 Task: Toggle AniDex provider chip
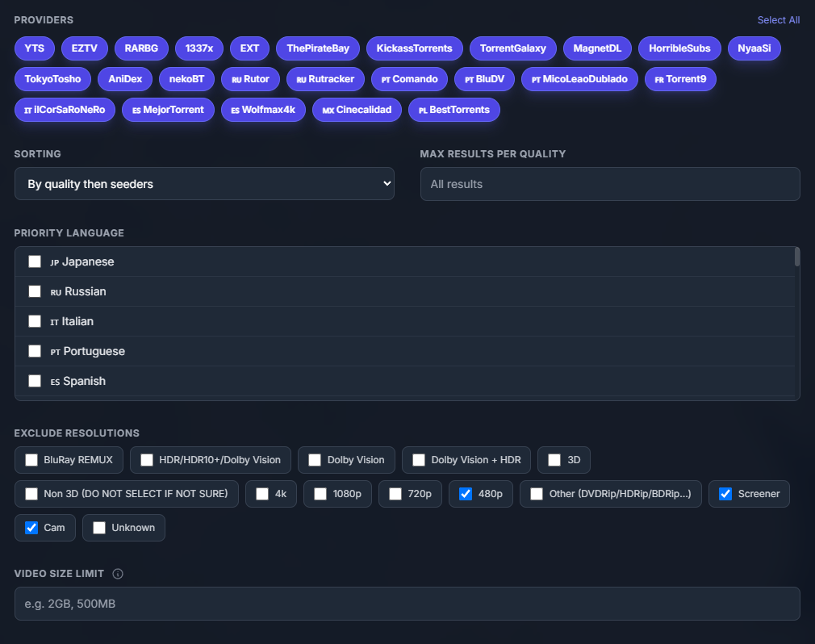pos(125,79)
